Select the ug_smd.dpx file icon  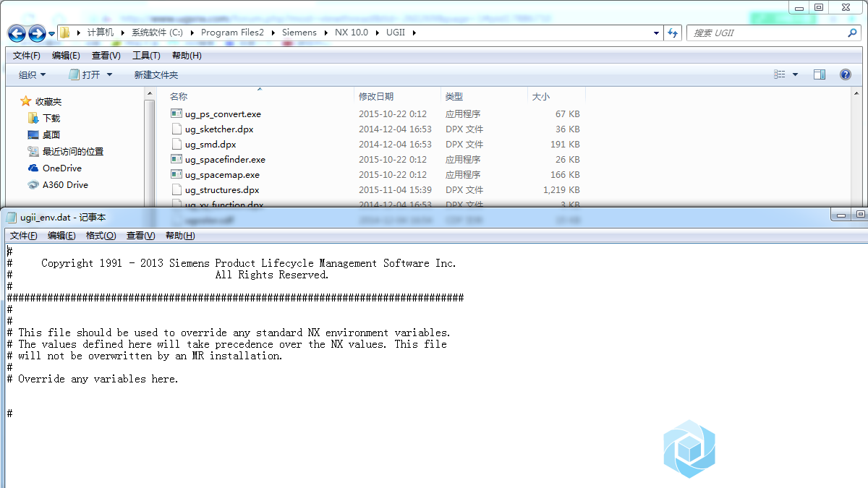pyautogui.click(x=176, y=144)
